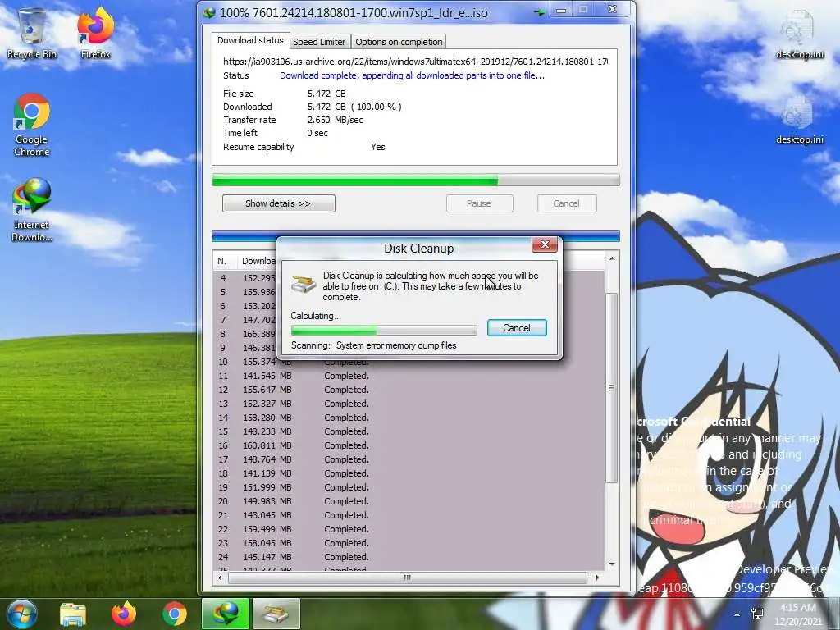Click the Transfer rate value 2.650 MB/sec
Screen dimensions: 840x630
[336, 120]
